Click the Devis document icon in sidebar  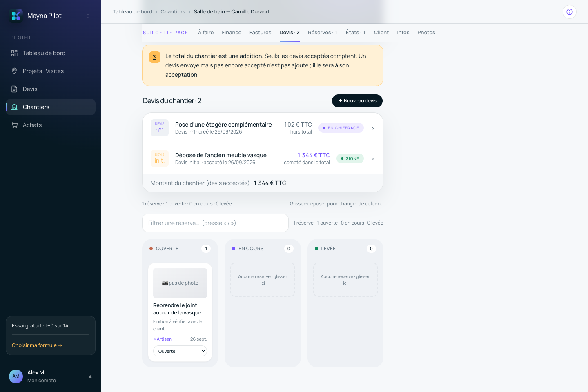pyautogui.click(x=14, y=89)
